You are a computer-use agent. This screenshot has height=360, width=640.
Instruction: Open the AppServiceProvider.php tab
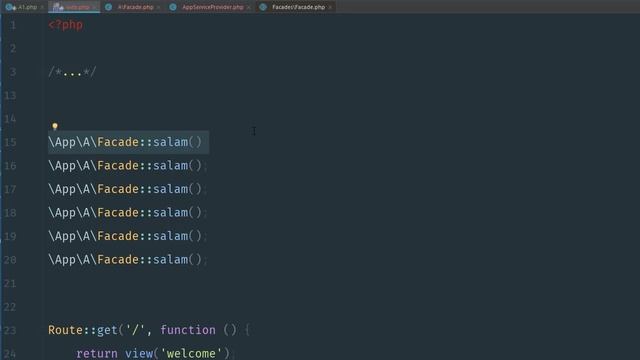(x=212, y=7)
